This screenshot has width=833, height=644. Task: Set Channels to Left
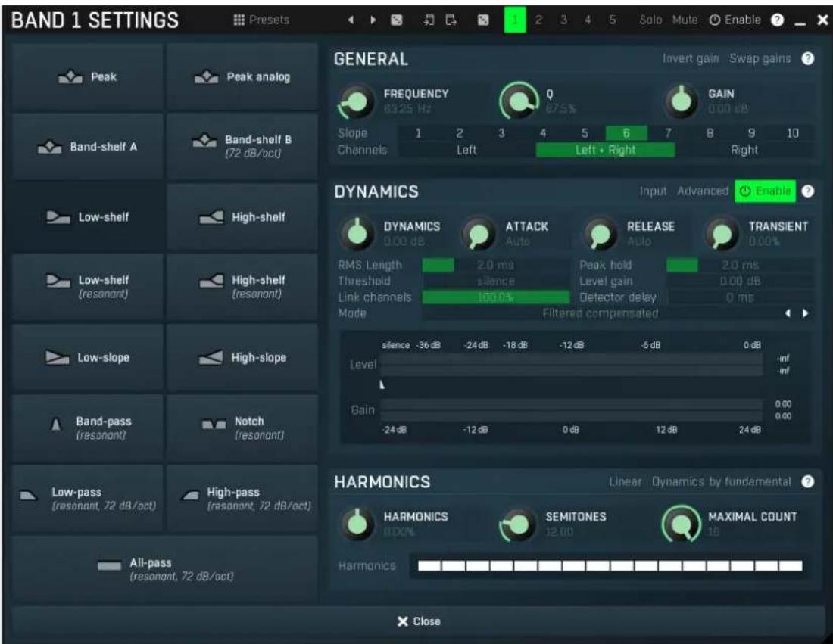(x=466, y=151)
